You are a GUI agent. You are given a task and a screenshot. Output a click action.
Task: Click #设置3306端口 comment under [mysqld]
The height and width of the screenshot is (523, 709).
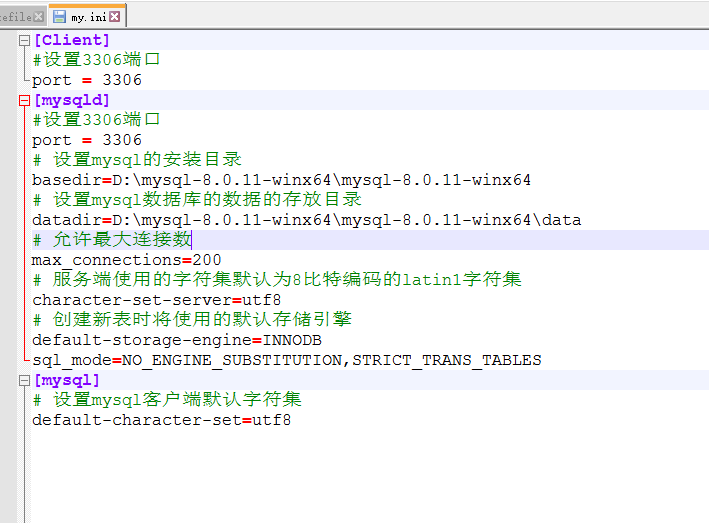pos(96,120)
